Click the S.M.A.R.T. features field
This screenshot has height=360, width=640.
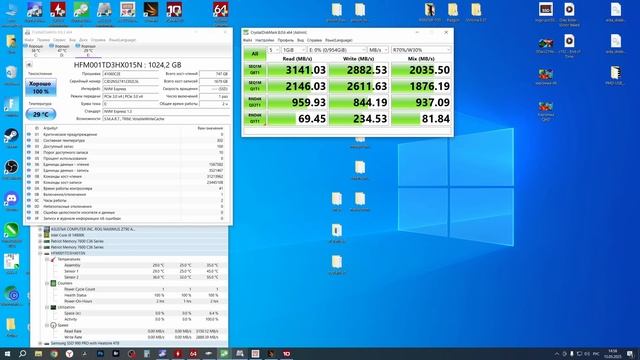(167, 119)
